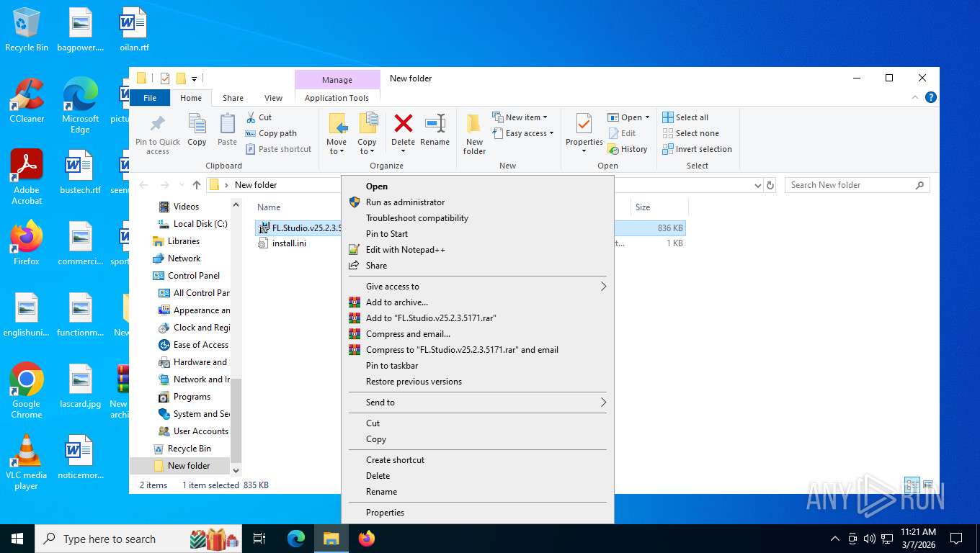Click the Name column header

pyautogui.click(x=269, y=207)
